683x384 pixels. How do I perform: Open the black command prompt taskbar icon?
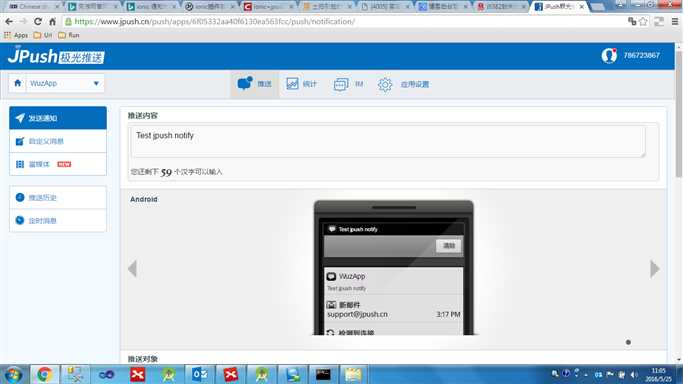point(323,374)
